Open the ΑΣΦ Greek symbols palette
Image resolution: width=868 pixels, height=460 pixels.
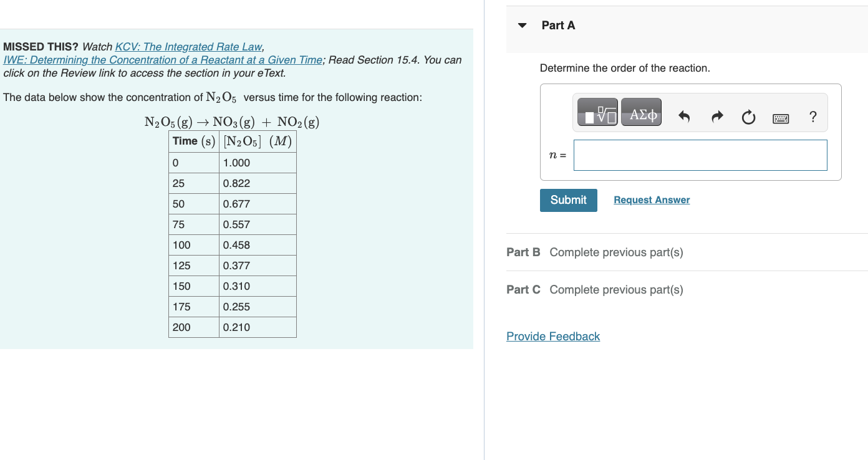pos(641,112)
